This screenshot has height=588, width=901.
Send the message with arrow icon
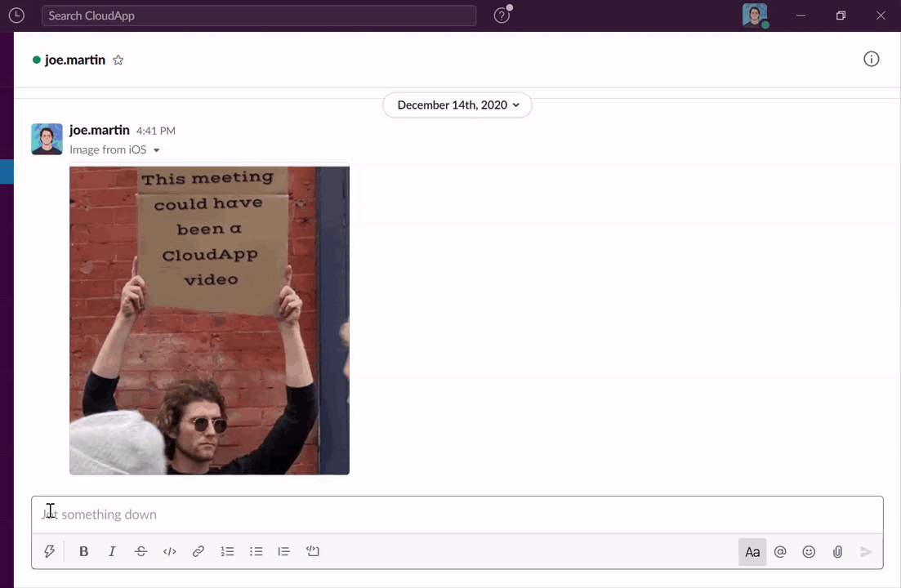(x=866, y=552)
